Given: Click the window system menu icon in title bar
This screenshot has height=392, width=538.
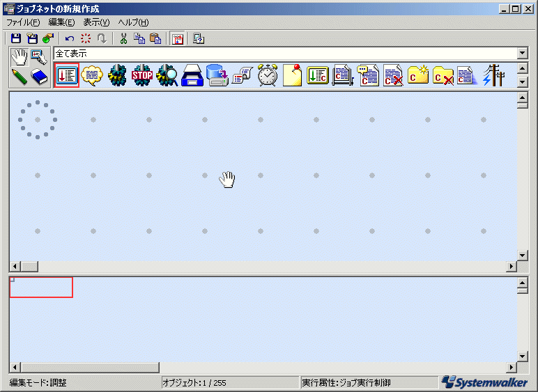Looking at the screenshot, I should click(9, 8).
